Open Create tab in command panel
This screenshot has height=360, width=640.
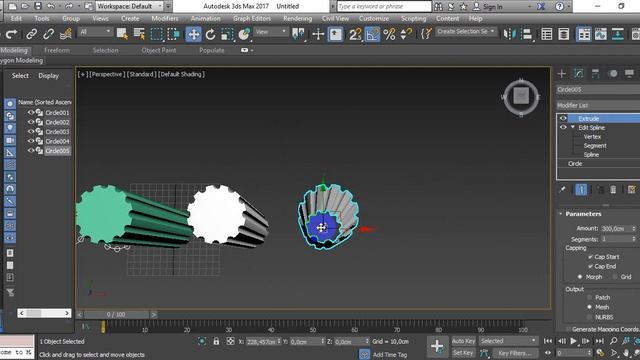pyautogui.click(x=562, y=73)
